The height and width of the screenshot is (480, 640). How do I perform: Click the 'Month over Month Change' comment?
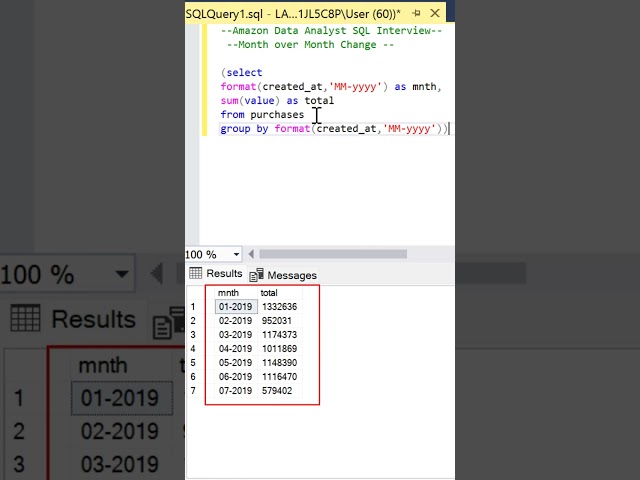[x=310, y=44]
